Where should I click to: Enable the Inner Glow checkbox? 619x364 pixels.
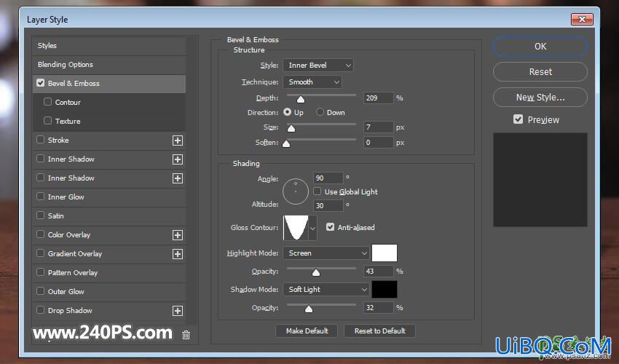pyautogui.click(x=40, y=197)
